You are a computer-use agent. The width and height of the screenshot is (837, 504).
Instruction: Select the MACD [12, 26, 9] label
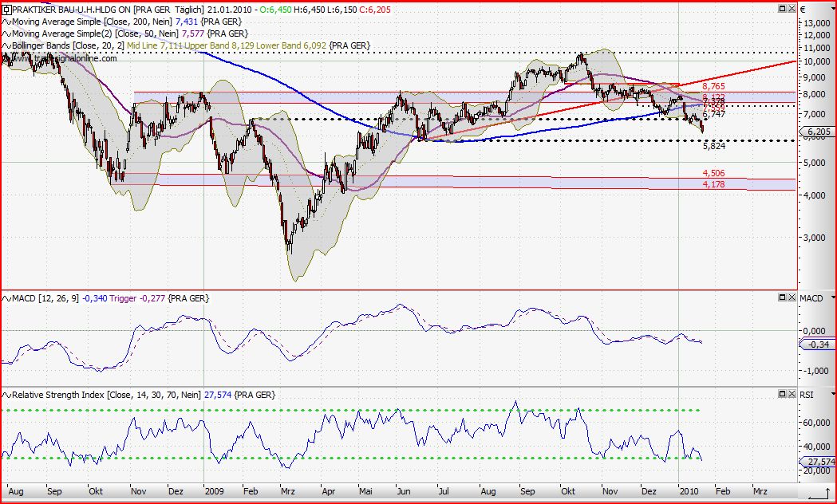point(46,299)
